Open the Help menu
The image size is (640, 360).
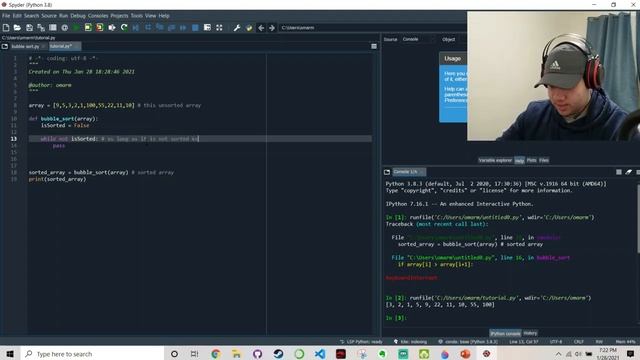[x=164, y=16]
